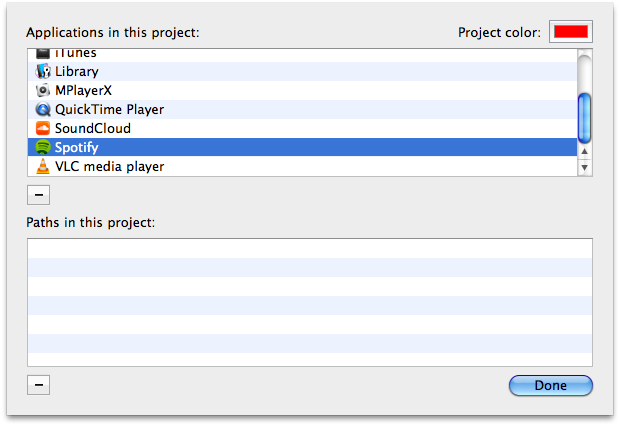The height and width of the screenshot is (426, 620).
Task: Select the Library row text
Action: click(77, 71)
